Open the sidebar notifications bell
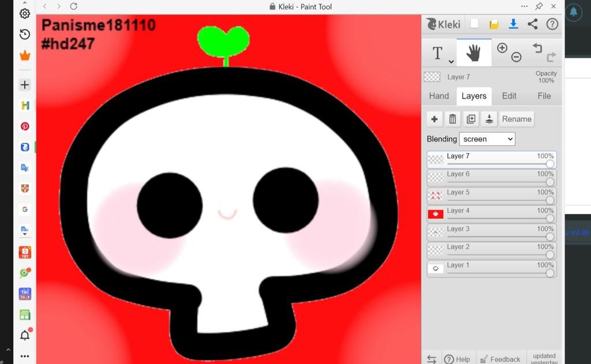 click(x=25, y=335)
